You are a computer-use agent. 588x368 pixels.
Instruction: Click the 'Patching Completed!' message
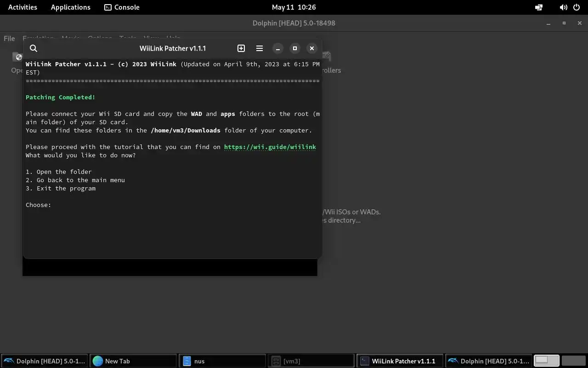(x=61, y=97)
